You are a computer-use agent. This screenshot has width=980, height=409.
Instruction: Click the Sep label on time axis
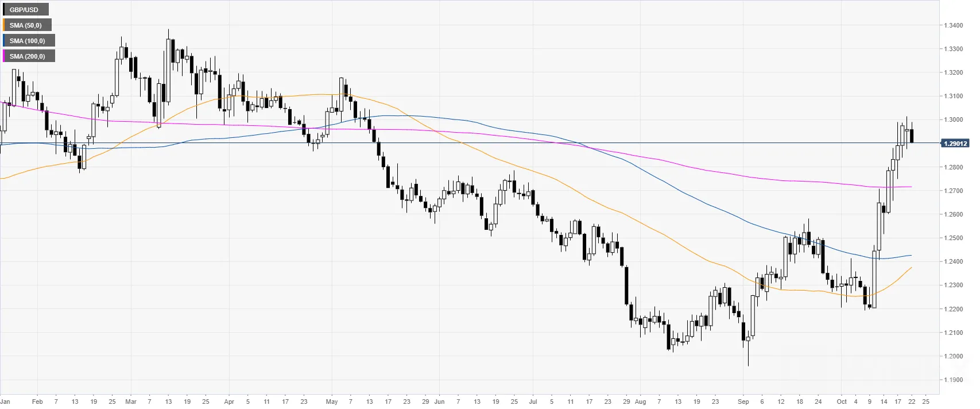click(x=743, y=402)
